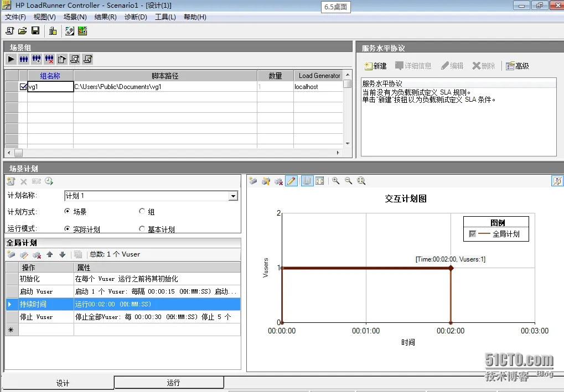Click the edit script pencil icon
This screenshot has height=392, width=564.
pyautogui.click(x=88, y=59)
